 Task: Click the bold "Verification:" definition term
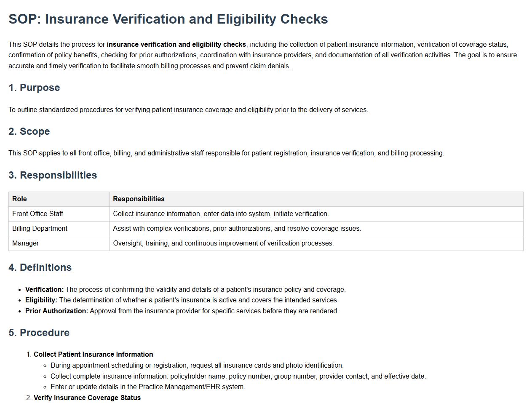tap(44, 290)
